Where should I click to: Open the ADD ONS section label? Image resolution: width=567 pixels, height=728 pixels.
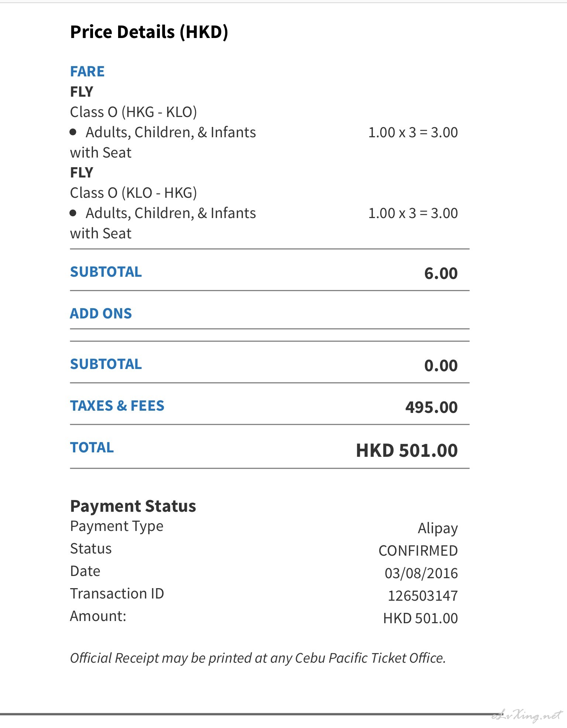(x=101, y=314)
